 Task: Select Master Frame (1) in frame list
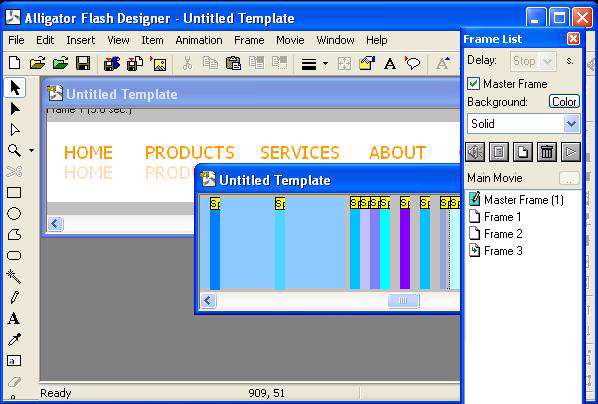pyautogui.click(x=516, y=200)
